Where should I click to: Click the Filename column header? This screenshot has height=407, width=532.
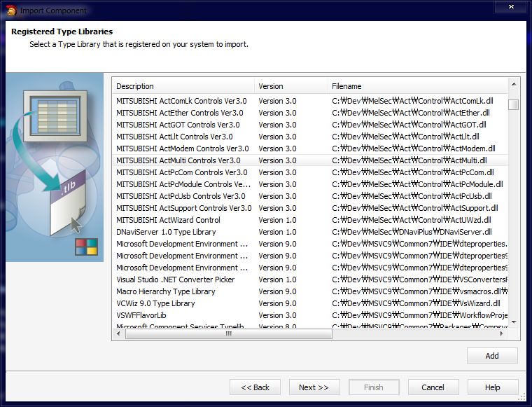click(x=416, y=86)
